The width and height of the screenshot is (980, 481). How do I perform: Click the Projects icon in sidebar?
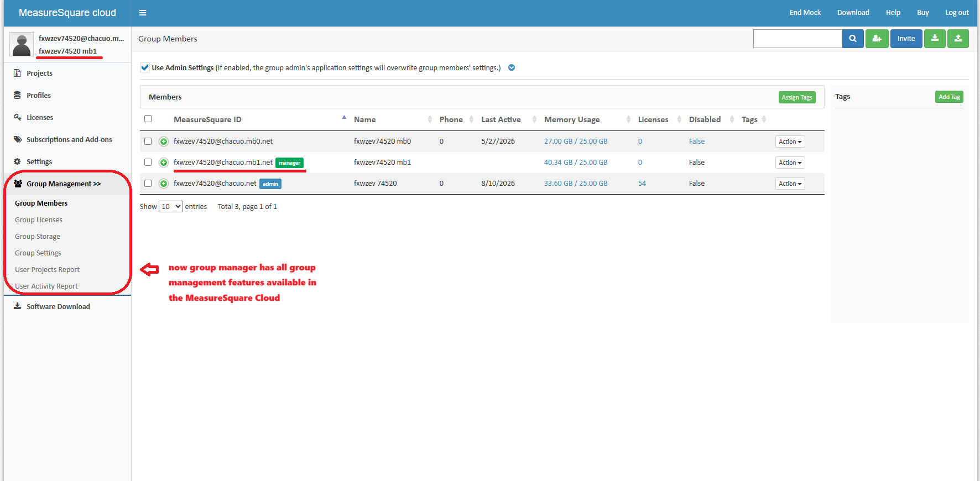pos(17,73)
